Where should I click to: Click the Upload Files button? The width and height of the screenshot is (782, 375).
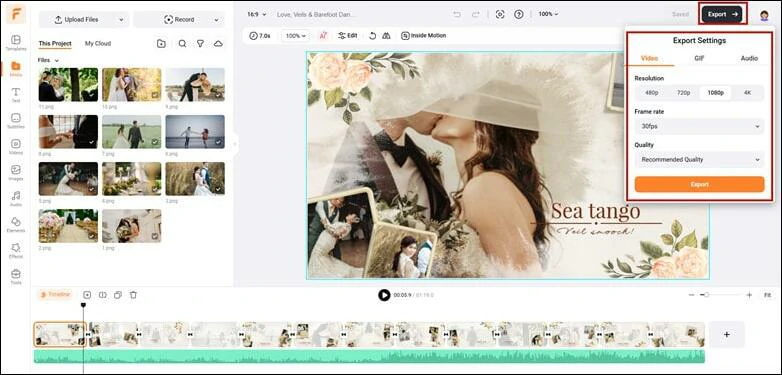[x=76, y=20]
